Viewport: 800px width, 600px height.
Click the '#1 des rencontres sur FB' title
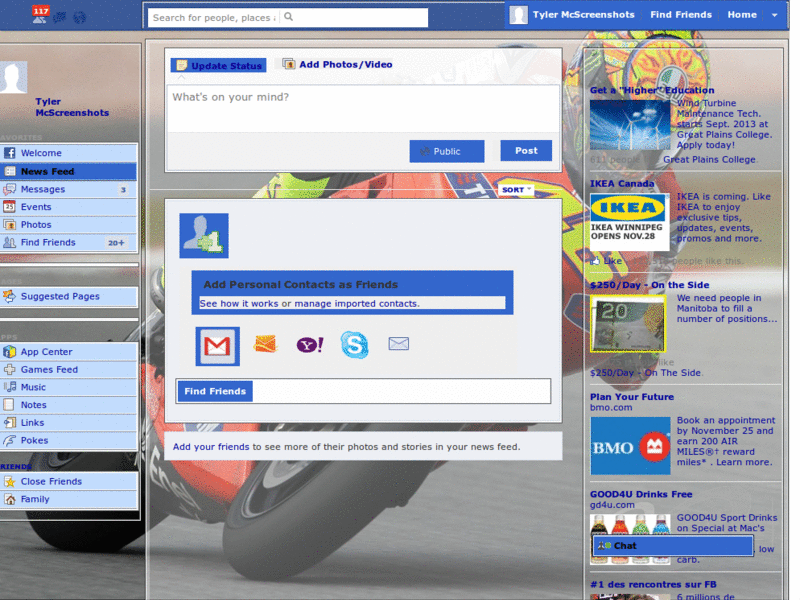pyautogui.click(x=653, y=585)
